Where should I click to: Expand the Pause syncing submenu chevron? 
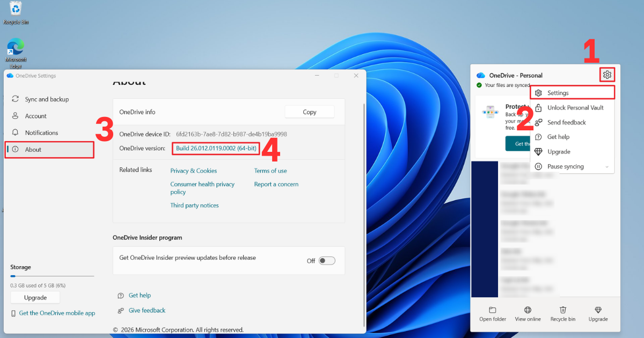(x=607, y=167)
